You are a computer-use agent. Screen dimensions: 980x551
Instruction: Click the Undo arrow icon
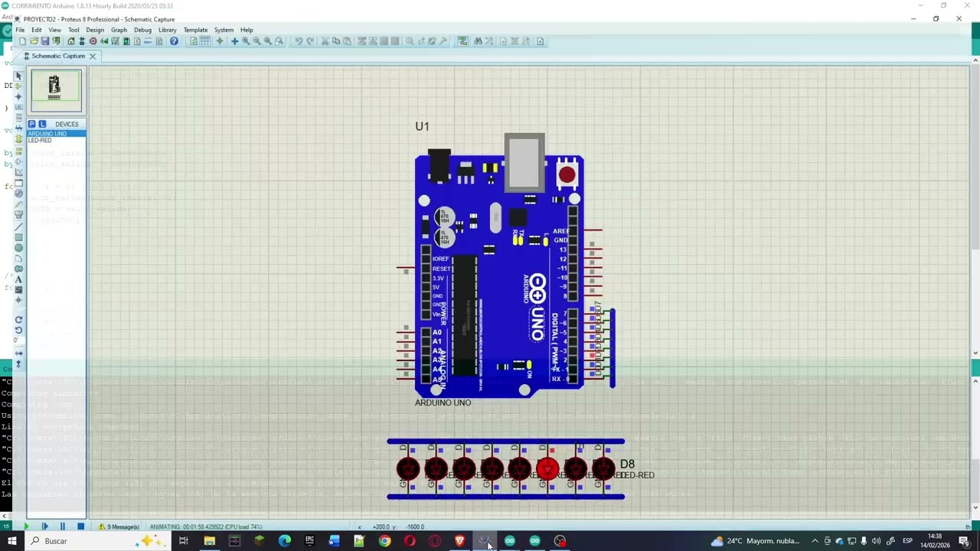[x=299, y=41]
